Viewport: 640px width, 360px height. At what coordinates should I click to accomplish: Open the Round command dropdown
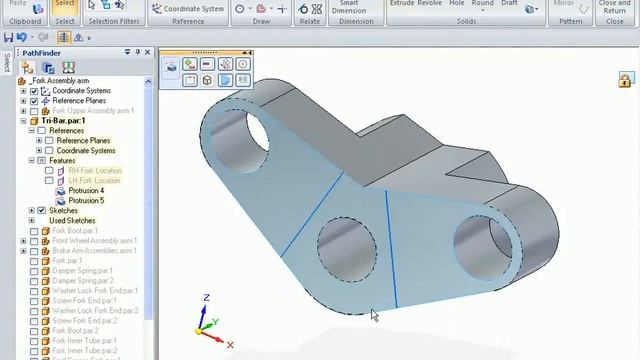click(482, 10)
